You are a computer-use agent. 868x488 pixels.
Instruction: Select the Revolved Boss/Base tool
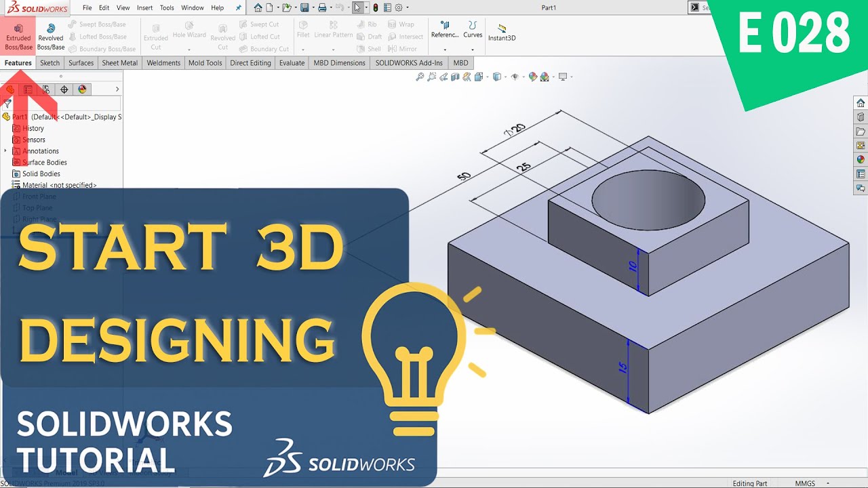pos(50,37)
